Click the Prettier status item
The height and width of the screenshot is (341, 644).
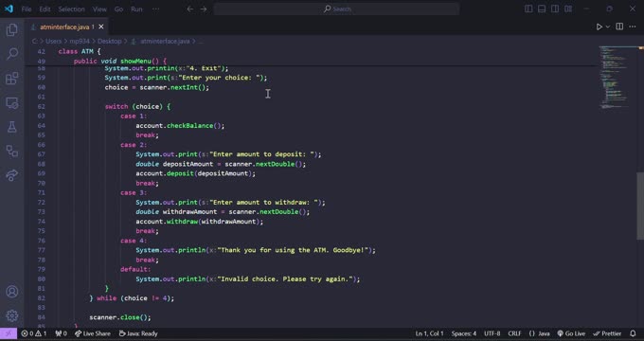(x=607, y=333)
